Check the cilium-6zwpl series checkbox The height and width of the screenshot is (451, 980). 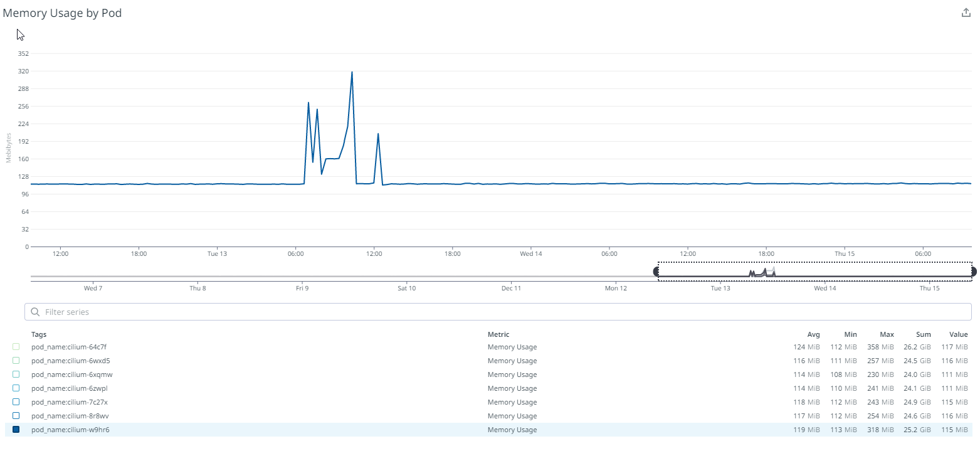[17, 388]
